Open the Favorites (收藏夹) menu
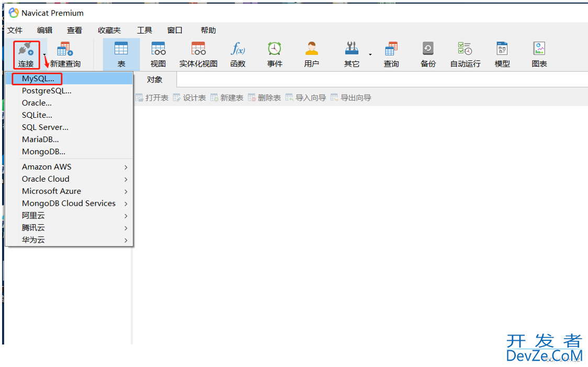This screenshot has width=588, height=367. tap(109, 30)
